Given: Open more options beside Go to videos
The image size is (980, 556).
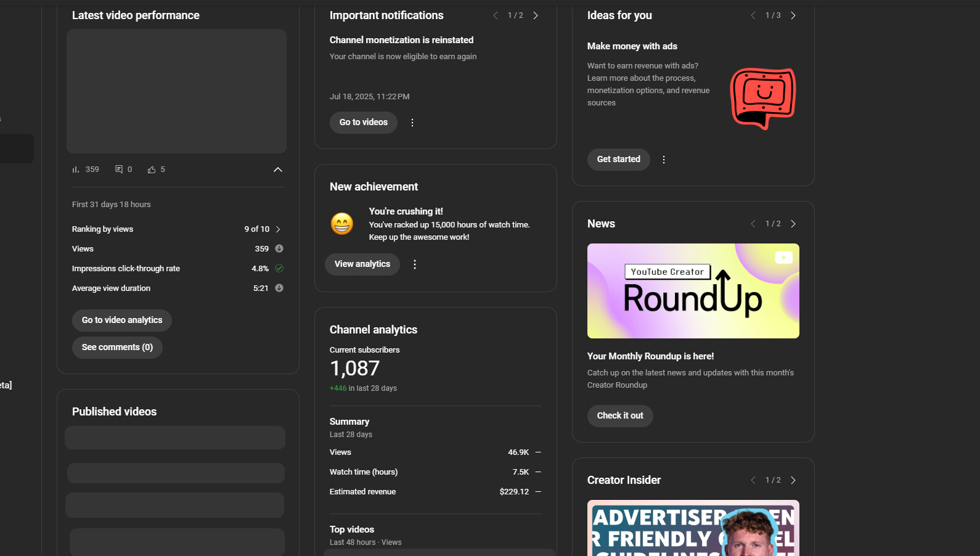Looking at the screenshot, I should click(412, 123).
